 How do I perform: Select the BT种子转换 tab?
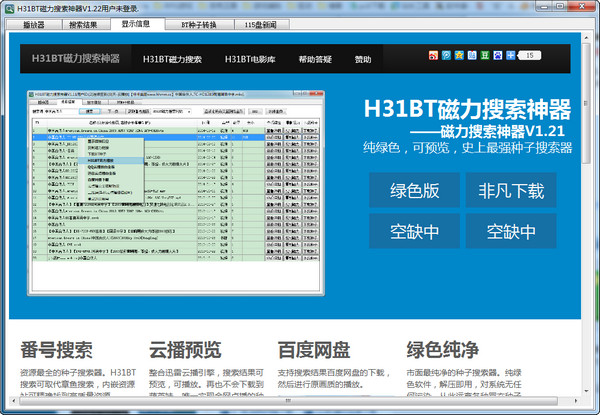tap(197, 21)
